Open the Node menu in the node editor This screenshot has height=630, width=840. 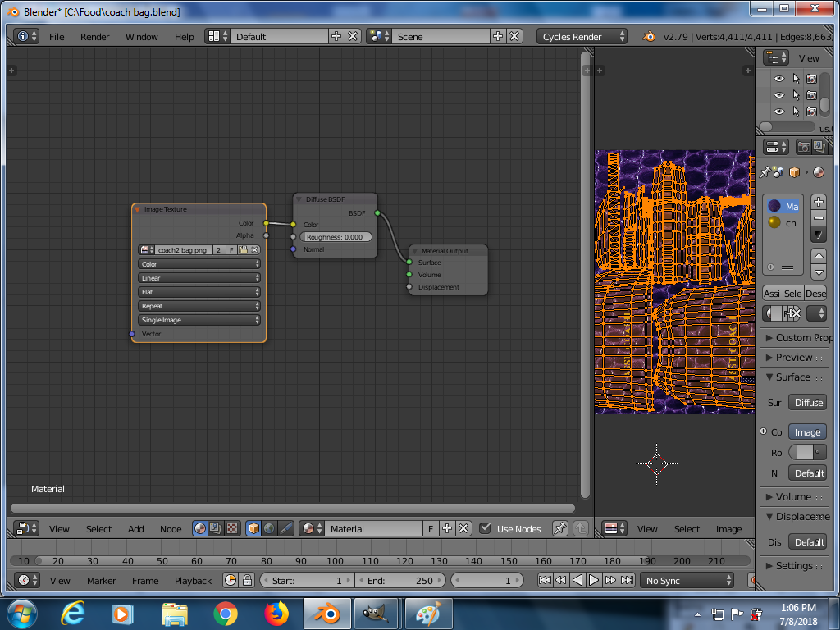pos(171,529)
